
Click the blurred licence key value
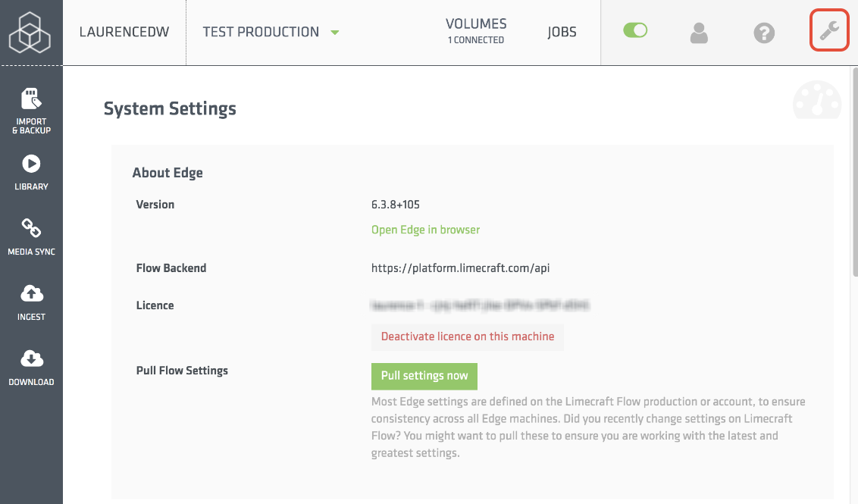pos(480,305)
